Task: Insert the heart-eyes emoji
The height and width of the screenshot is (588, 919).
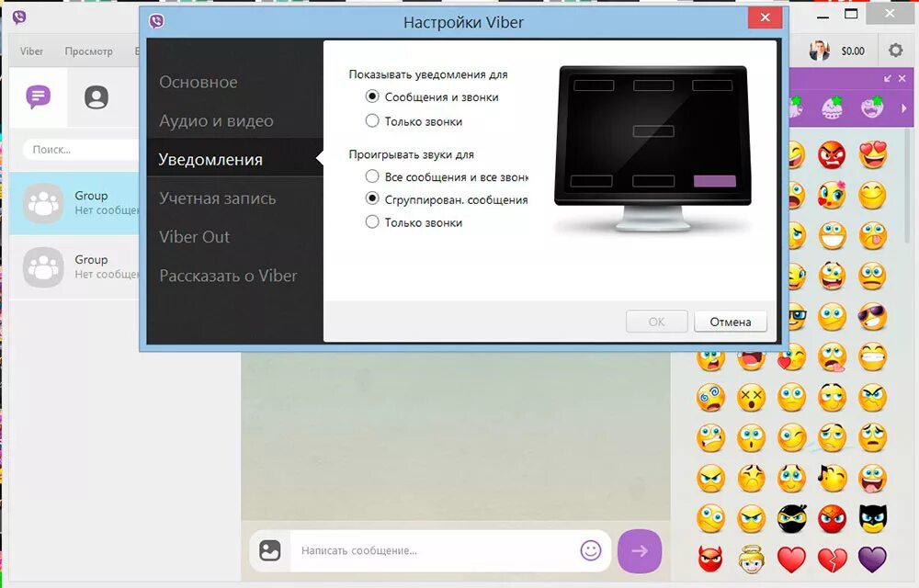Action: point(873,154)
